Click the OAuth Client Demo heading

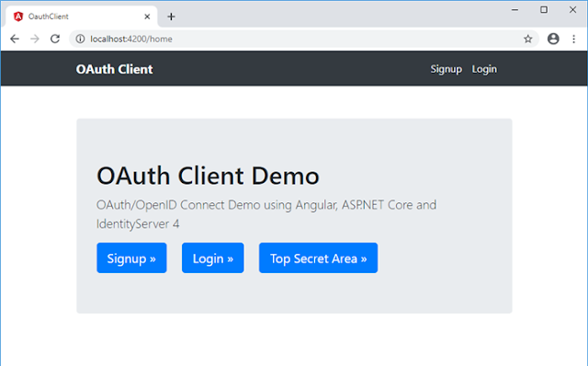(208, 176)
